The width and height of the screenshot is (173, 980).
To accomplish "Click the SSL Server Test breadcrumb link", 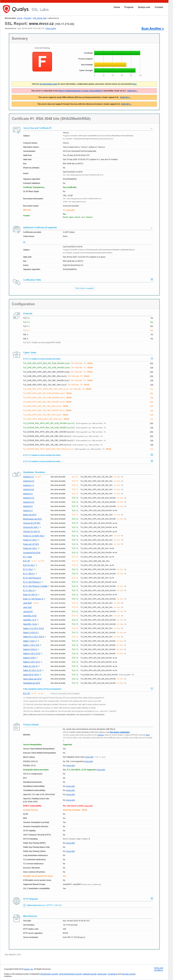I will click(x=40, y=18).
